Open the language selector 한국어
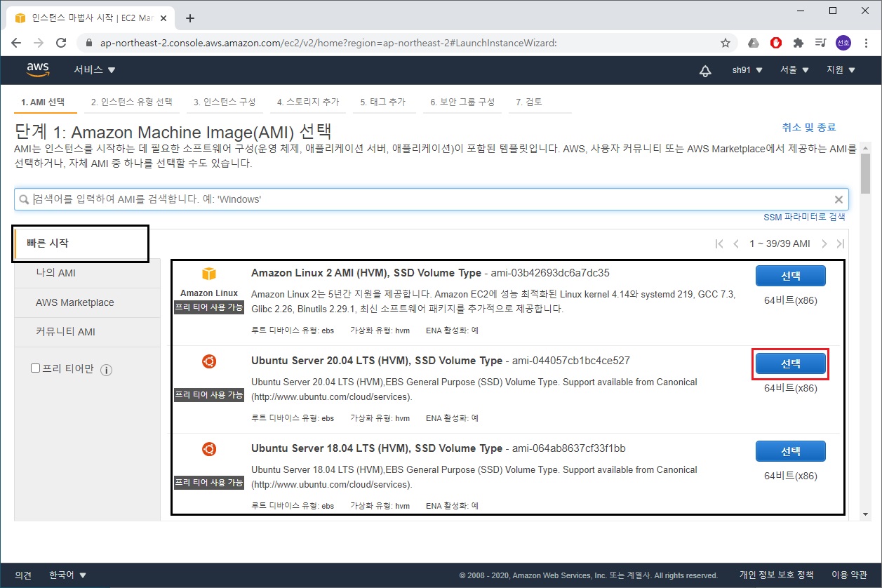 point(67,575)
